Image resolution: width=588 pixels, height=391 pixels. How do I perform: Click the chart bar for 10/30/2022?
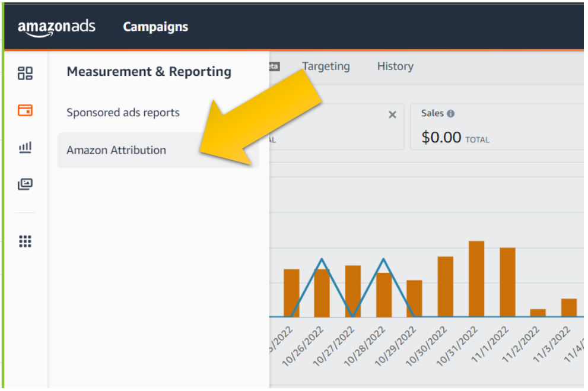point(446,287)
